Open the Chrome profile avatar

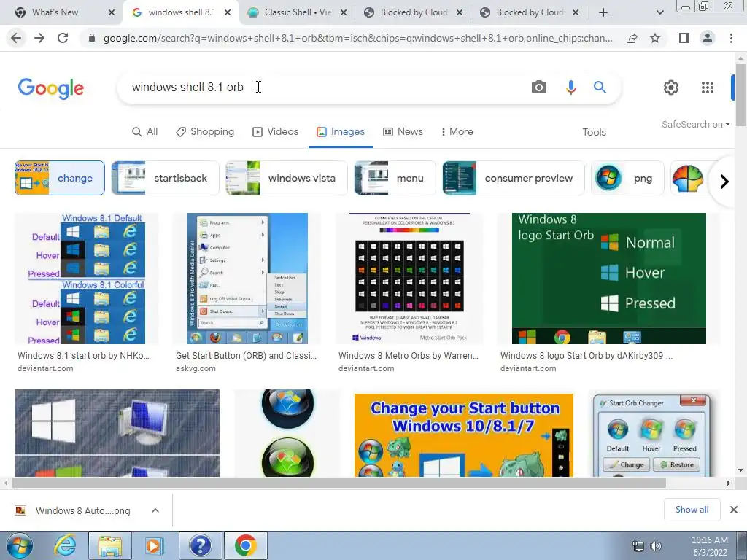708,38
